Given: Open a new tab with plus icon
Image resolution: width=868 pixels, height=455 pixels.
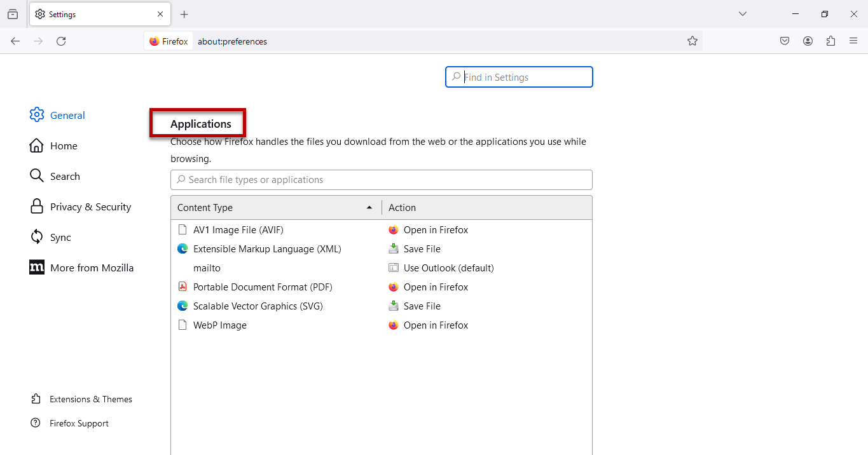Looking at the screenshot, I should pyautogui.click(x=184, y=14).
